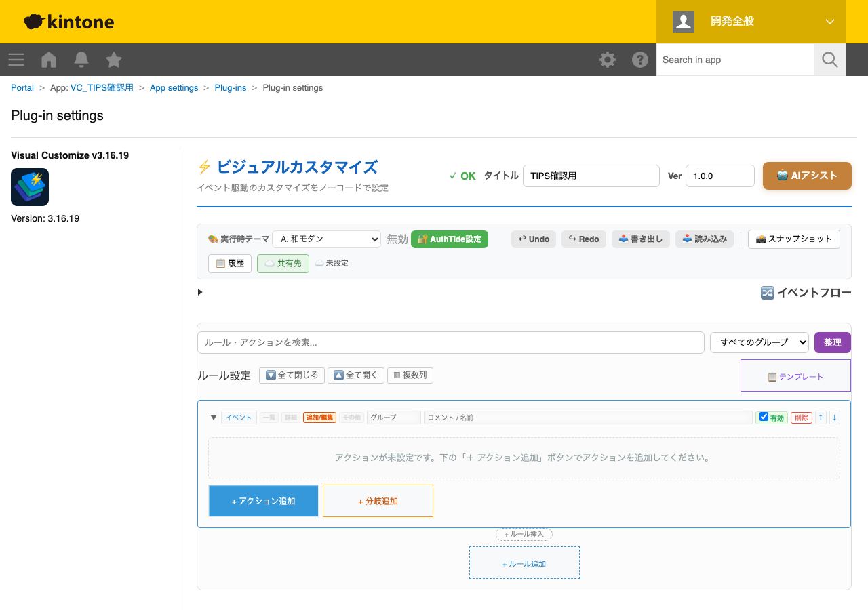
Task: Click the グループ input field
Action: pyautogui.click(x=394, y=418)
